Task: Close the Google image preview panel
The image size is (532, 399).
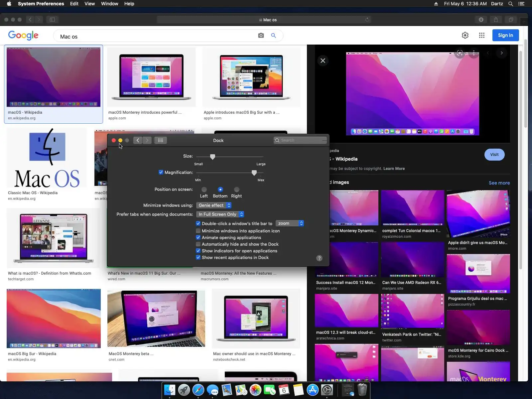Action: click(323, 61)
